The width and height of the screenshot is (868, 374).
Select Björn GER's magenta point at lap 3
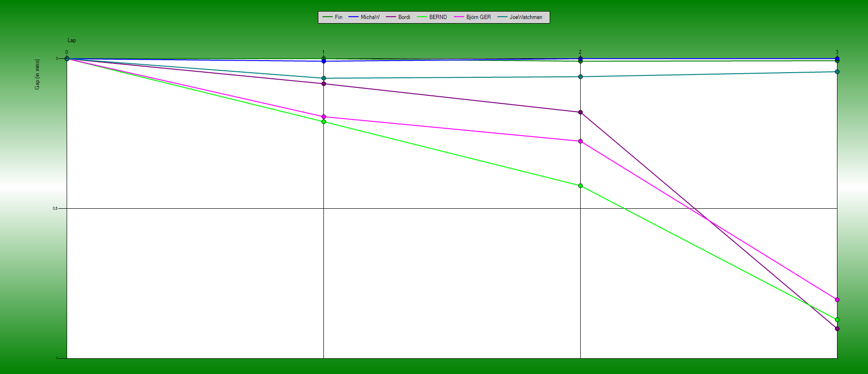coord(837,299)
